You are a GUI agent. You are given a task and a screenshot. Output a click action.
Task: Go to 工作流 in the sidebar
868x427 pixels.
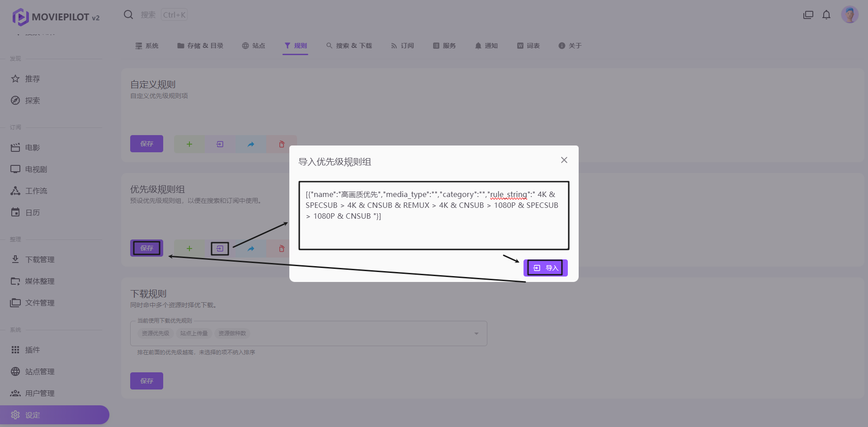36,191
